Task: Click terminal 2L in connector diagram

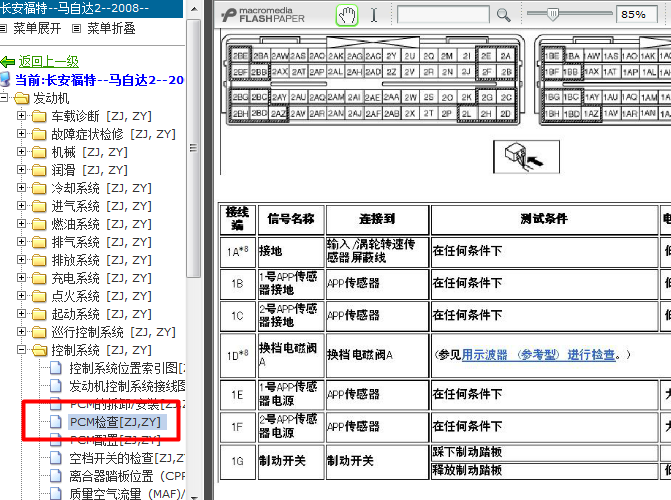Action: click(466, 113)
